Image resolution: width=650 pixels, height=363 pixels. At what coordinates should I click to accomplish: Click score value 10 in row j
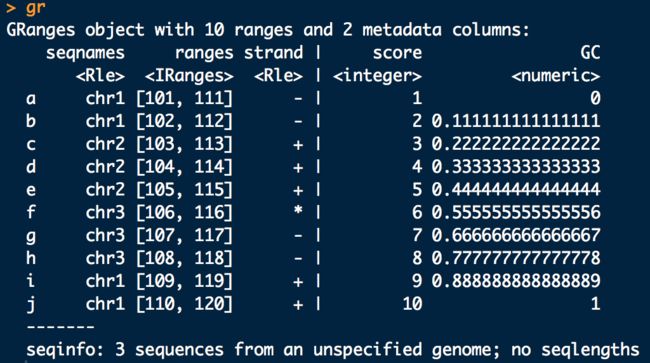coord(412,304)
